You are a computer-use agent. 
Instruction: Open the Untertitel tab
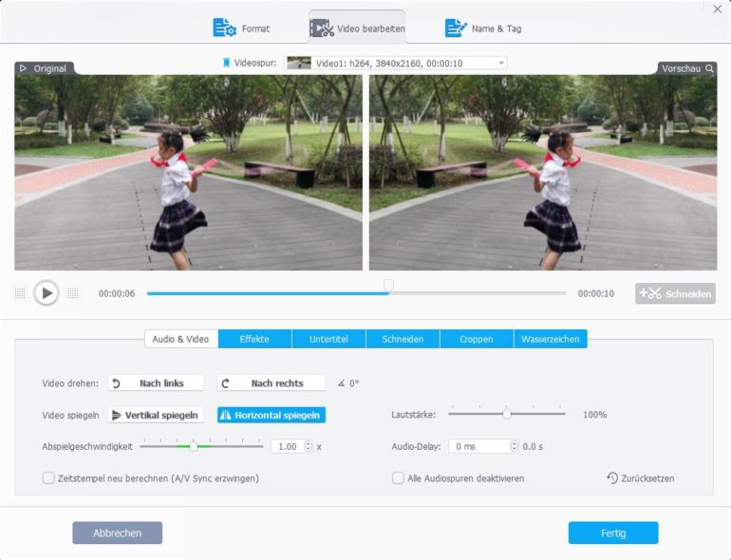coord(328,339)
